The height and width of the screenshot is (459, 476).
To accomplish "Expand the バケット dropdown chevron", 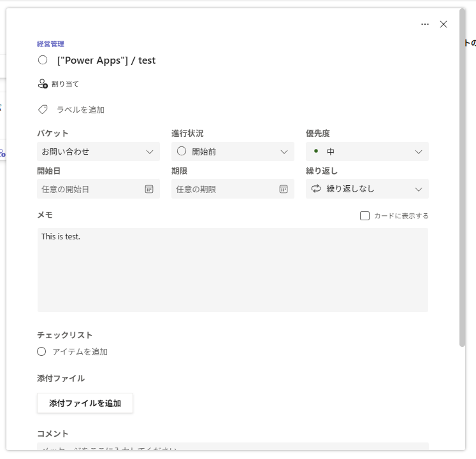I will point(150,152).
